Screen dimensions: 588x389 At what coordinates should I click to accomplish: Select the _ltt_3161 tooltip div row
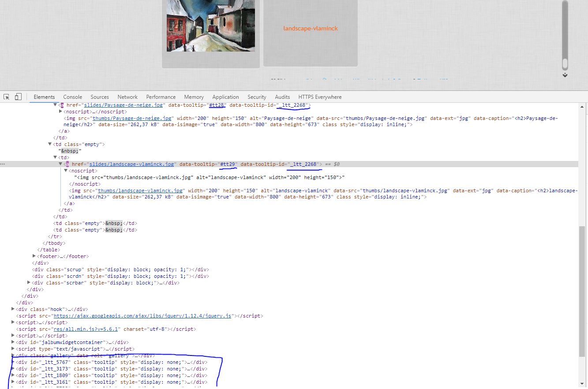[x=112, y=382]
